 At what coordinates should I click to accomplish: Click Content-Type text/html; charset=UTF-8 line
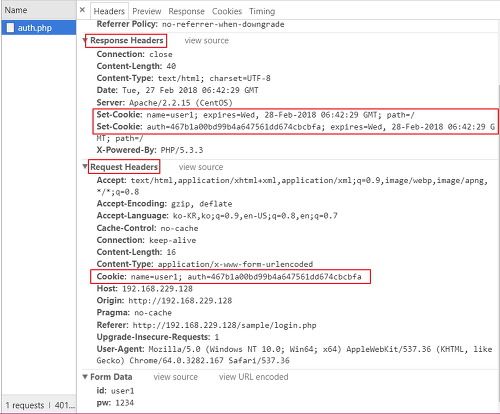click(183, 78)
